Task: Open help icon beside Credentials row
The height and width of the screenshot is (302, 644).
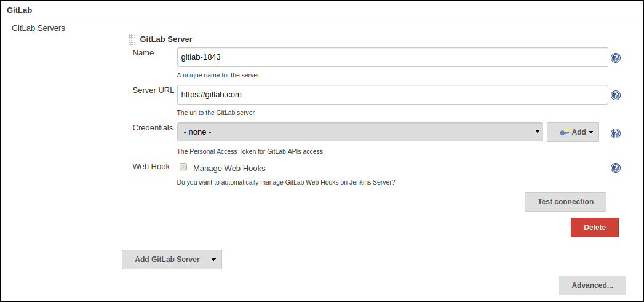Action: point(615,133)
